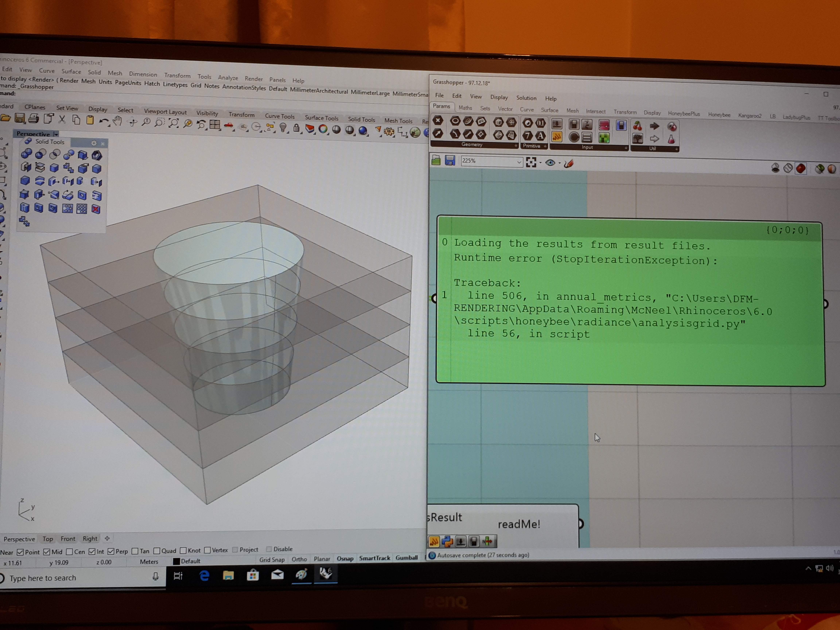
Task: Save the Grasshopper document with floppy icon
Action: pyautogui.click(x=450, y=161)
